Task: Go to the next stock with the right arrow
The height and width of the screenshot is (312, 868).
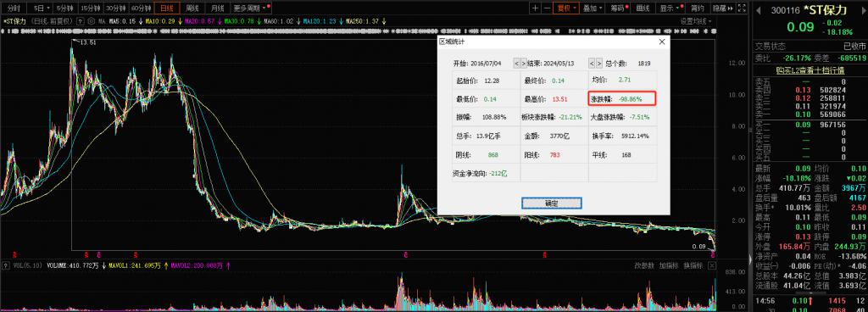Action: (x=862, y=10)
